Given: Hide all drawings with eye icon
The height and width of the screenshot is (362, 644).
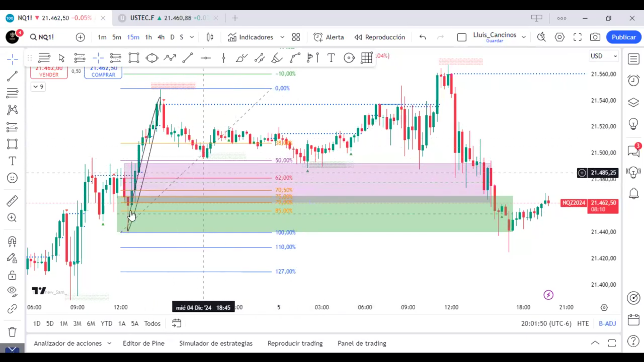Looking at the screenshot, I should click(12, 291).
